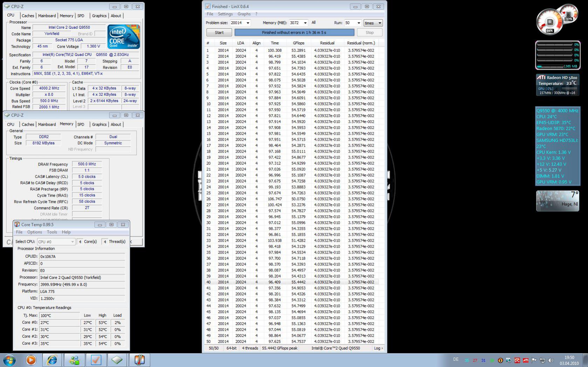Click the volume speaker tray icon
The image size is (588, 367).
(551, 360)
